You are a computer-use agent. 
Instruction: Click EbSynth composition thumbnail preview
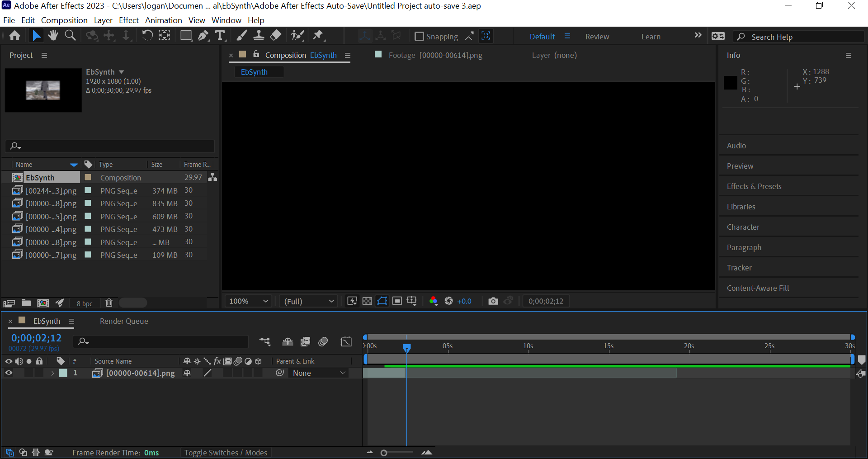(43, 90)
